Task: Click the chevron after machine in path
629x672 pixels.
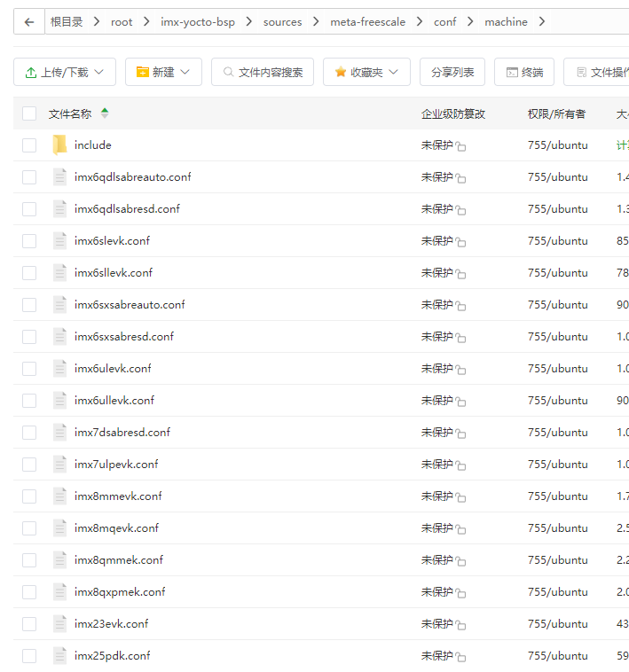Action: 542,21
